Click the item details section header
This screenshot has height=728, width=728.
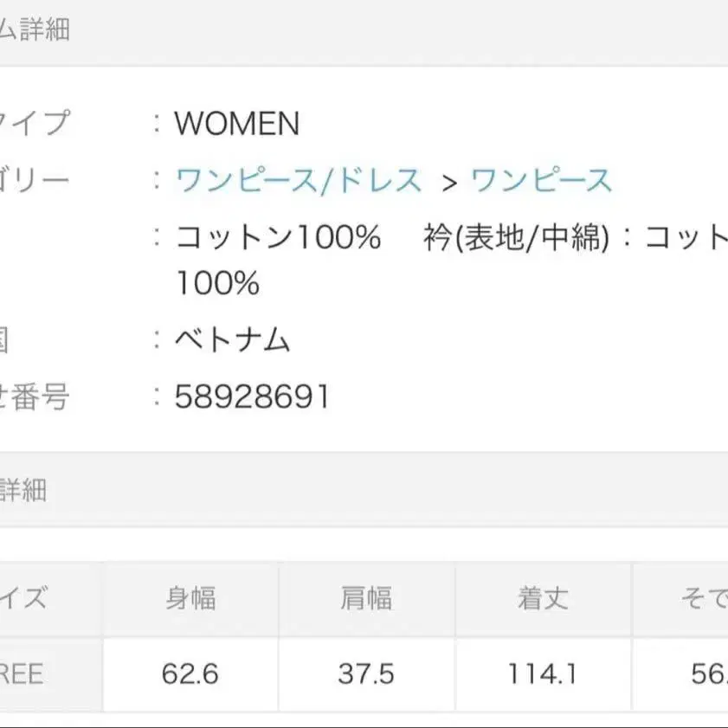pos(35,30)
